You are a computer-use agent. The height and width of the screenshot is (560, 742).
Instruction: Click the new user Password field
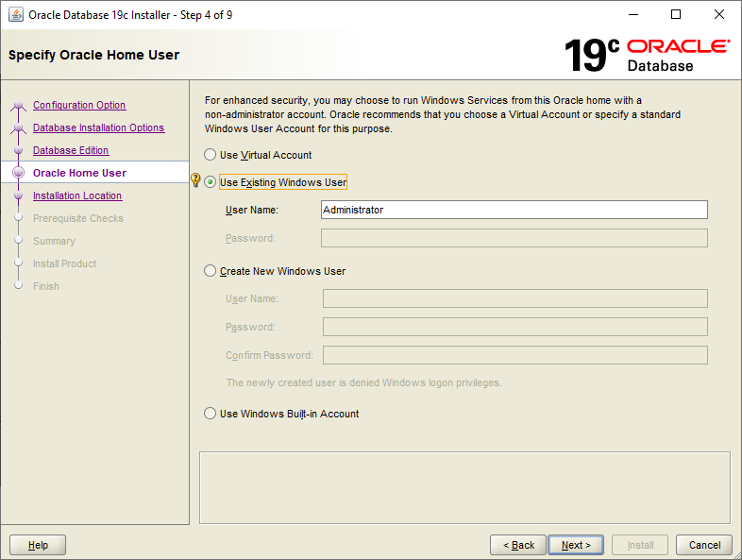pos(515,327)
